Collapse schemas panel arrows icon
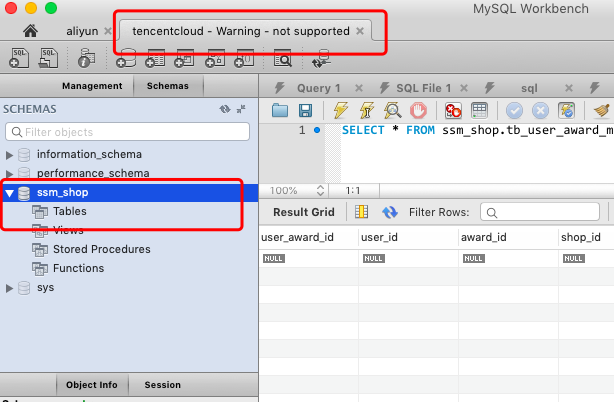The image size is (614, 402). point(241,109)
